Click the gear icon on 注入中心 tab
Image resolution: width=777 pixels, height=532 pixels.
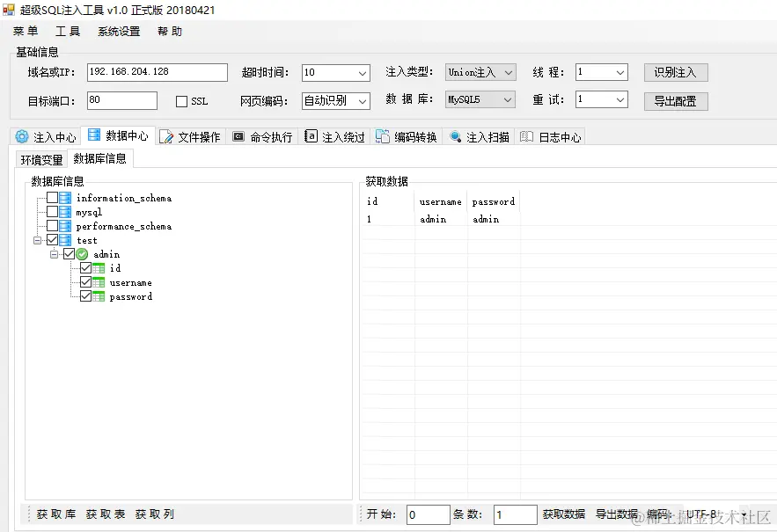(x=22, y=136)
